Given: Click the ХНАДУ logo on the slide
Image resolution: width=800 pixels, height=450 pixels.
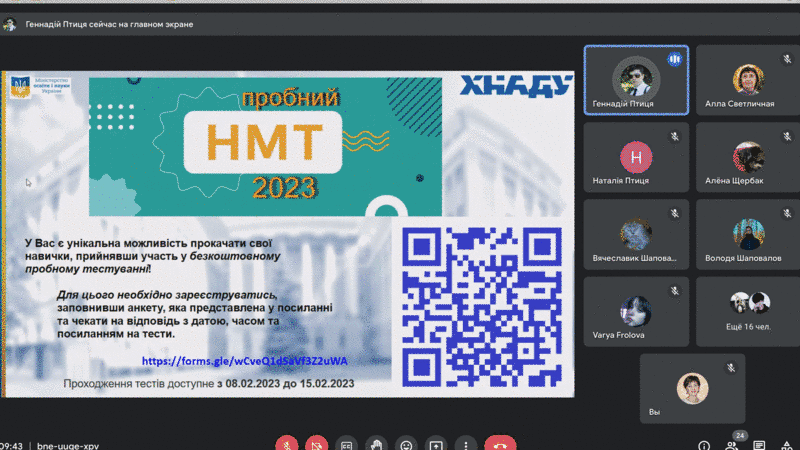Looking at the screenshot, I should (516, 86).
